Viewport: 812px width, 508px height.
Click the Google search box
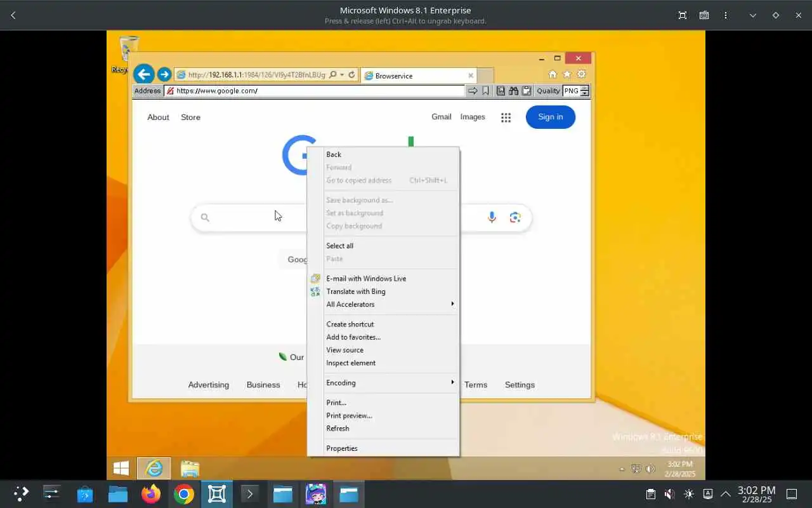coord(361,218)
